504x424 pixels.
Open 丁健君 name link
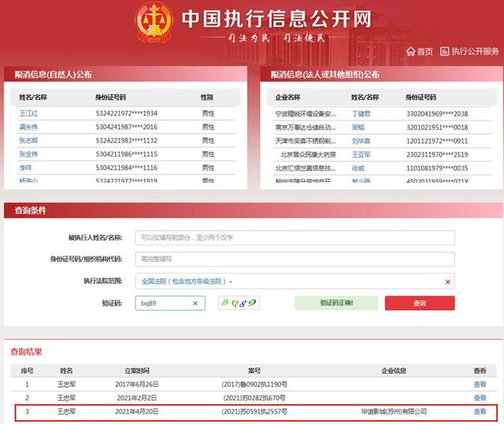click(361, 113)
